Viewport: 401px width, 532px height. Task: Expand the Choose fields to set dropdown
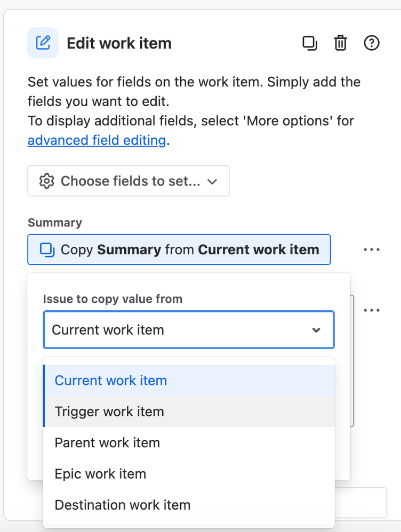pyautogui.click(x=129, y=181)
